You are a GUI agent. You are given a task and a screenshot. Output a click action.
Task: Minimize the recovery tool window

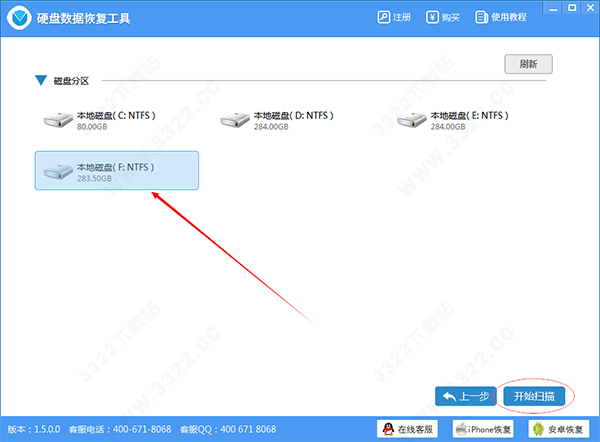[x=553, y=8]
